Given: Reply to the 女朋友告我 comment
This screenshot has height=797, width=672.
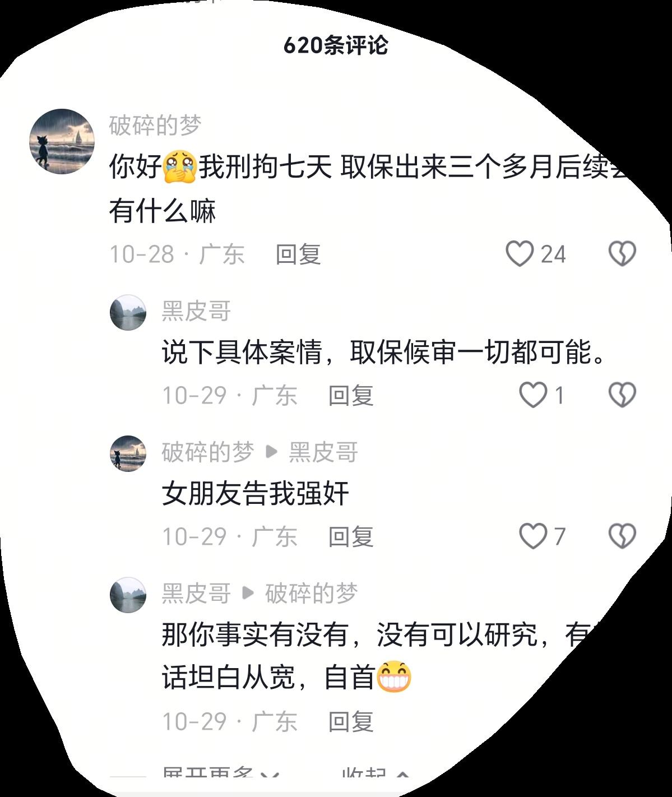Looking at the screenshot, I should pos(351,537).
